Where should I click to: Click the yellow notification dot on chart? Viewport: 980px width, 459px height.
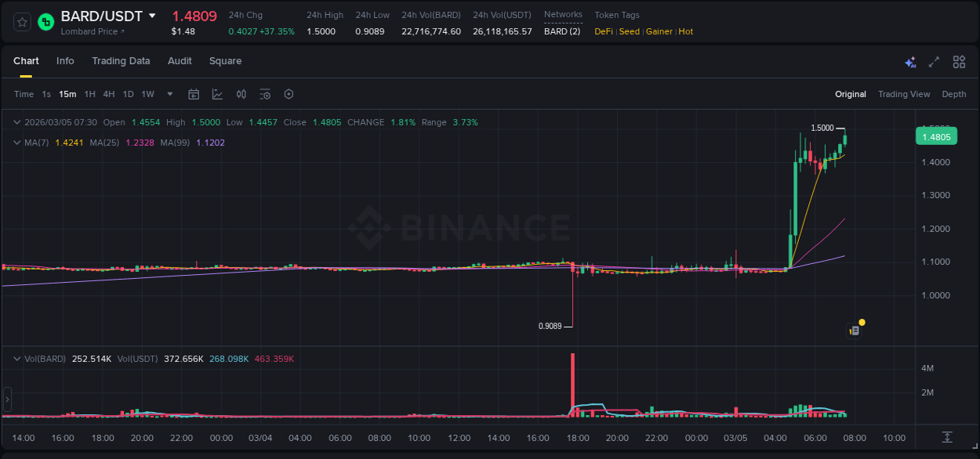861,322
